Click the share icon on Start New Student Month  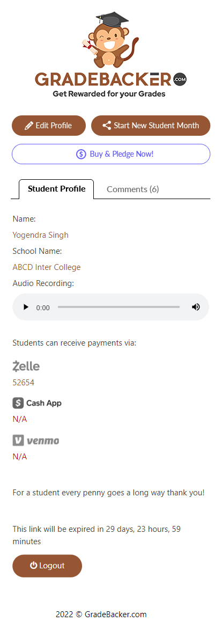[107, 126]
